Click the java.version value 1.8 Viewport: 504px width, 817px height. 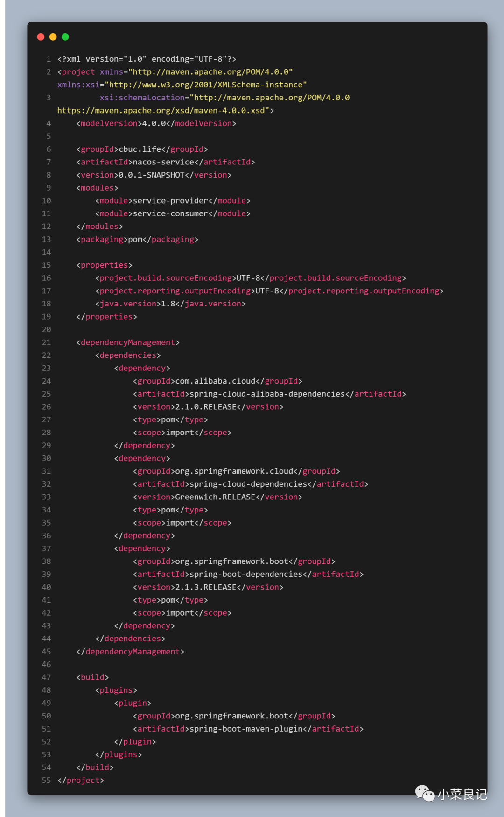coord(168,304)
